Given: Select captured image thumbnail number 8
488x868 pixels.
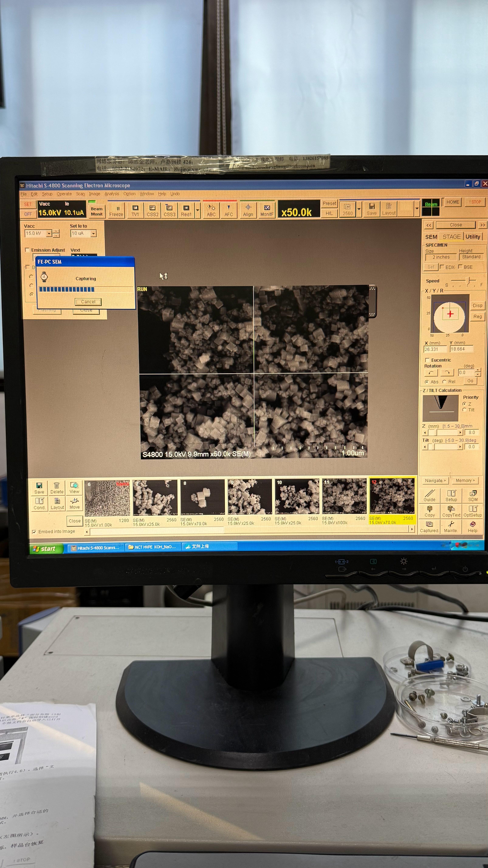Looking at the screenshot, I should 202,497.
